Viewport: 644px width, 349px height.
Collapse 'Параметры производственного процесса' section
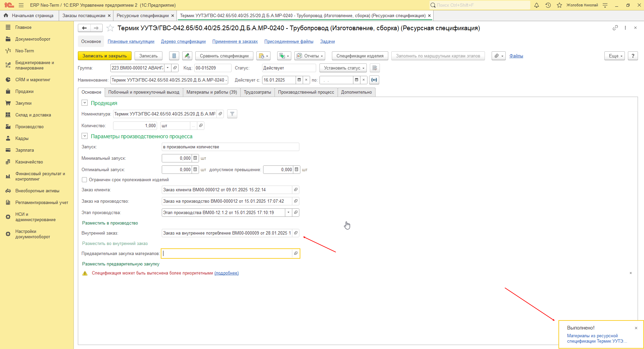[85, 136]
